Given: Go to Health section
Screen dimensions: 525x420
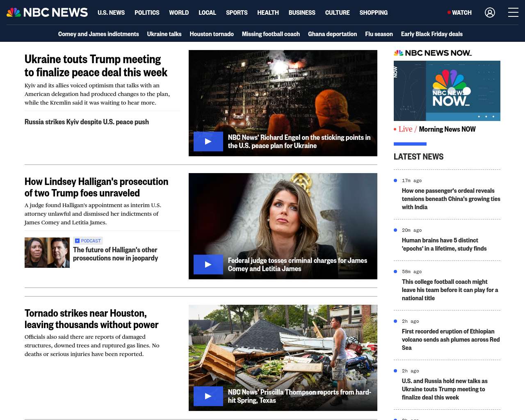Looking at the screenshot, I should [268, 13].
